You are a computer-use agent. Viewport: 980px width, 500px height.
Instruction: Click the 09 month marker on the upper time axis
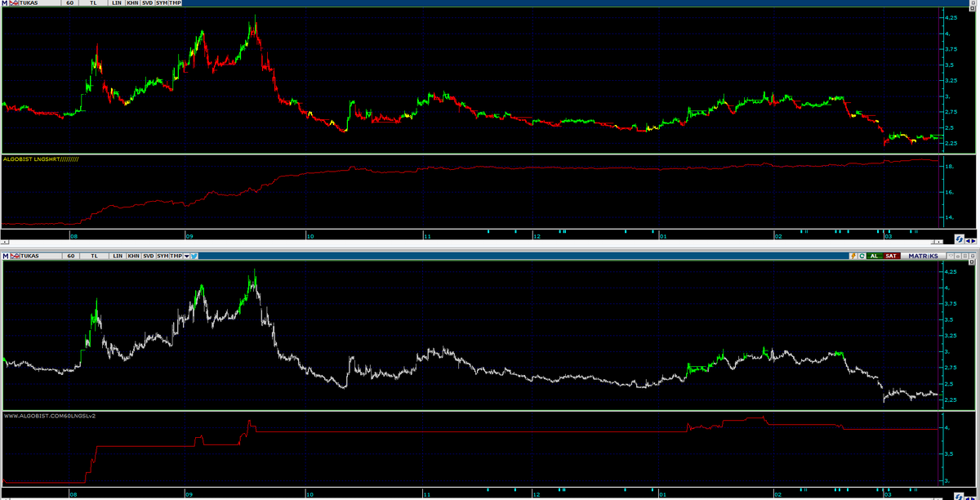coord(189,236)
